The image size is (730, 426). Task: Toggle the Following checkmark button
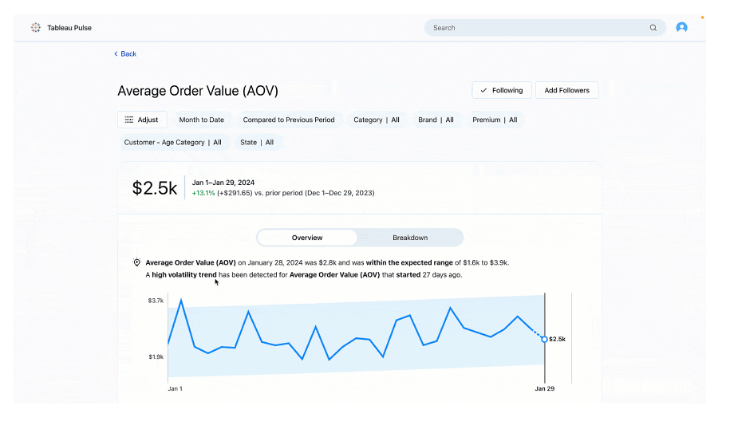tap(501, 90)
